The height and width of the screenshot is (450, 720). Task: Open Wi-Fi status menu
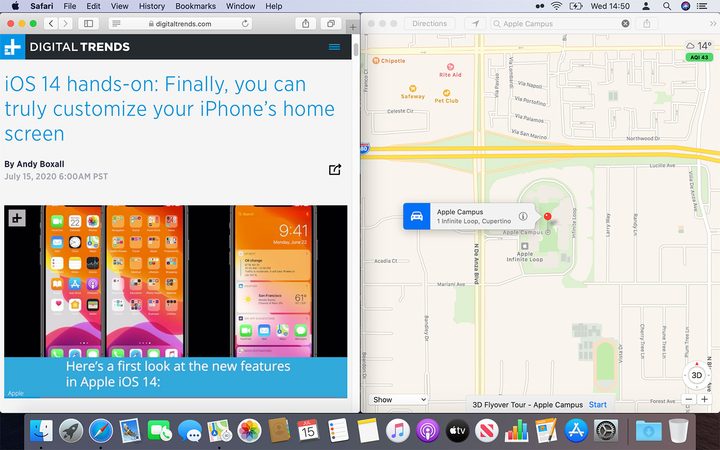(557, 6)
